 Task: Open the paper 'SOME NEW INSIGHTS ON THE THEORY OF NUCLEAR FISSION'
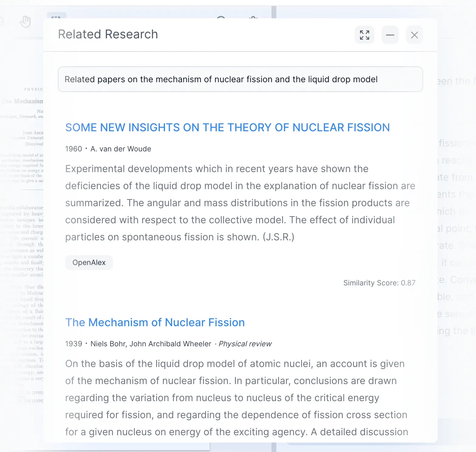pyautogui.click(x=227, y=127)
